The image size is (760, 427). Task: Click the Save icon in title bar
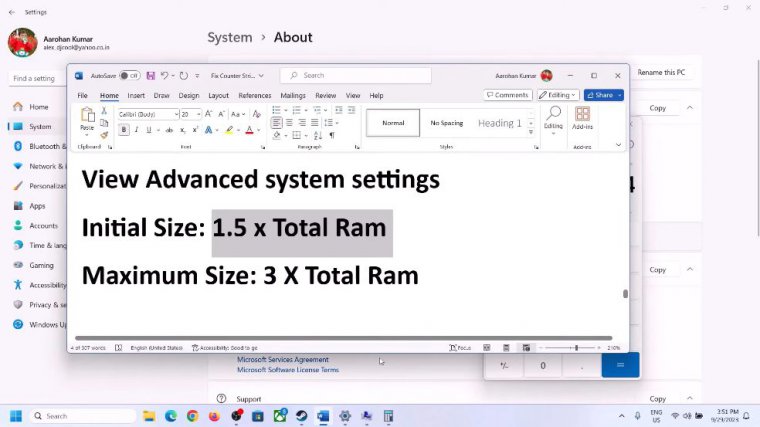[150, 75]
